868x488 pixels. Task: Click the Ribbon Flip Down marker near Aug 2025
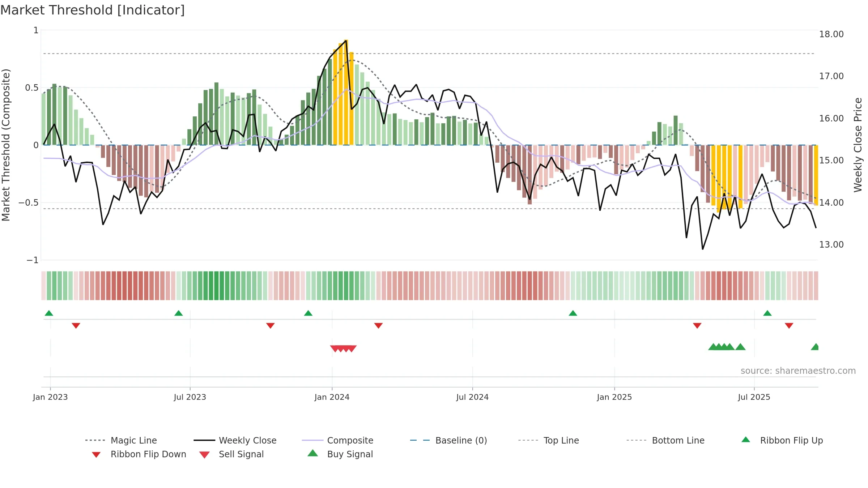[789, 326]
